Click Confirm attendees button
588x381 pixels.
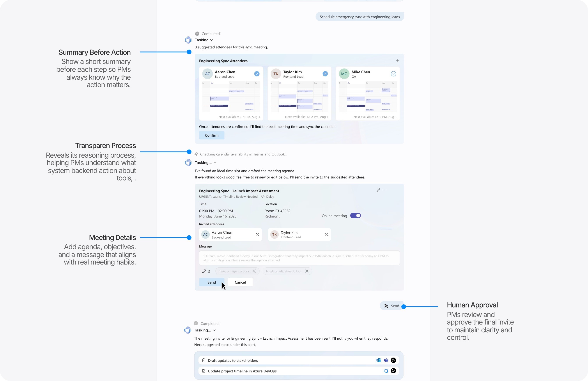pos(211,135)
